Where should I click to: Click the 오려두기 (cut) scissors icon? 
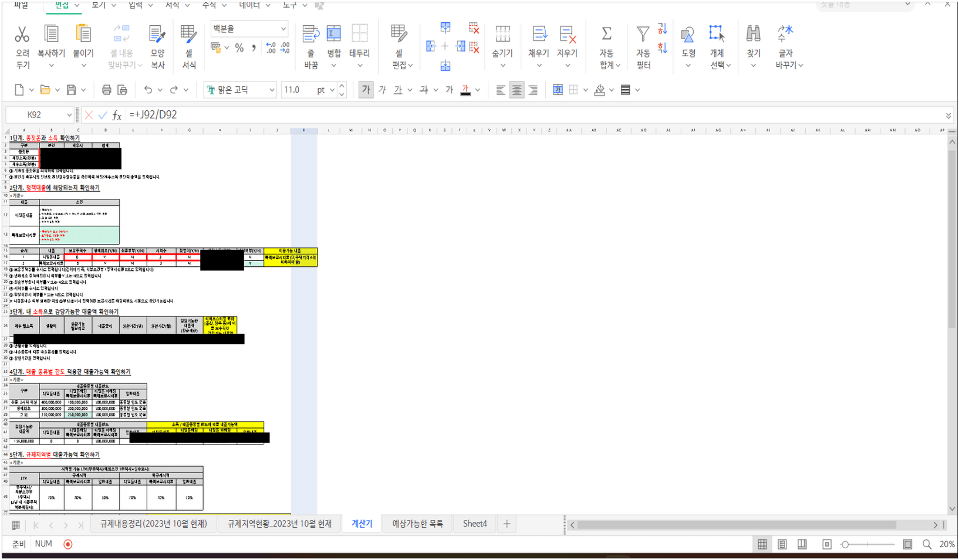[x=22, y=35]
